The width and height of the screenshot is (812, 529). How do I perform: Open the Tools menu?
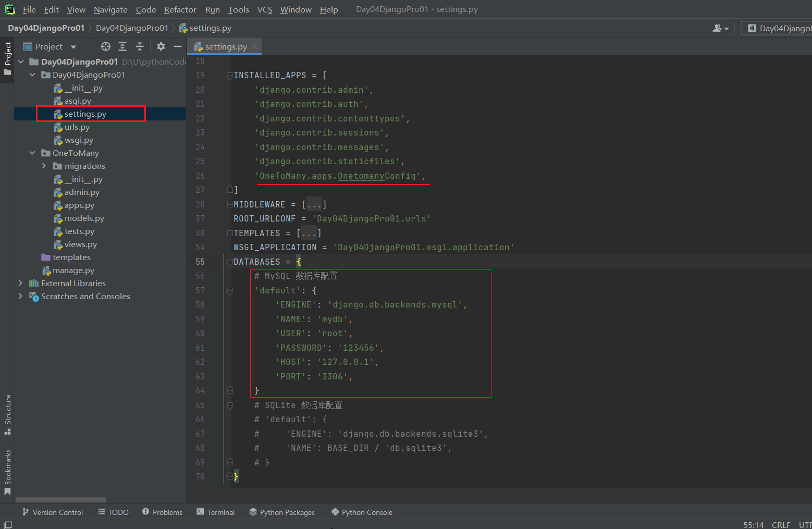(239, 9)
